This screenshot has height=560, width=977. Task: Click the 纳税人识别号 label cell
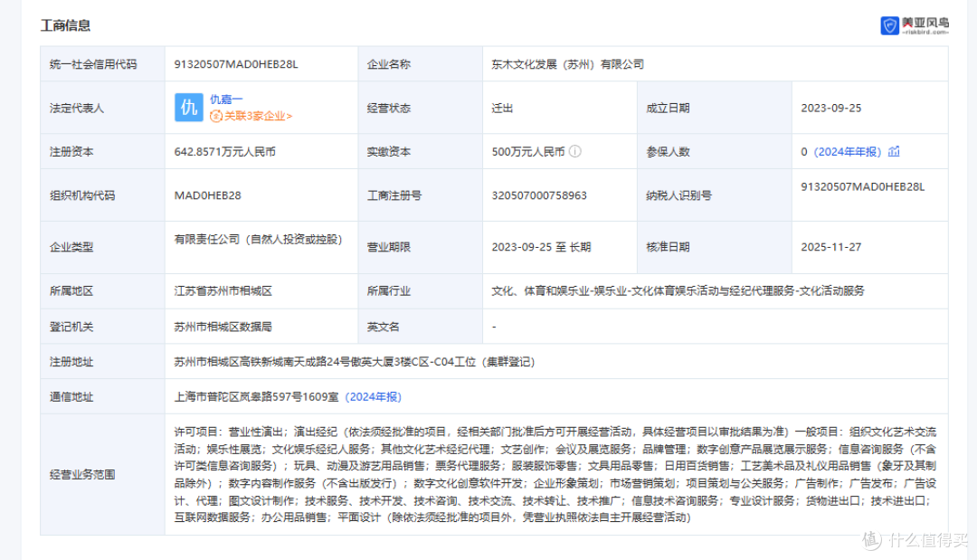point(715,195)
